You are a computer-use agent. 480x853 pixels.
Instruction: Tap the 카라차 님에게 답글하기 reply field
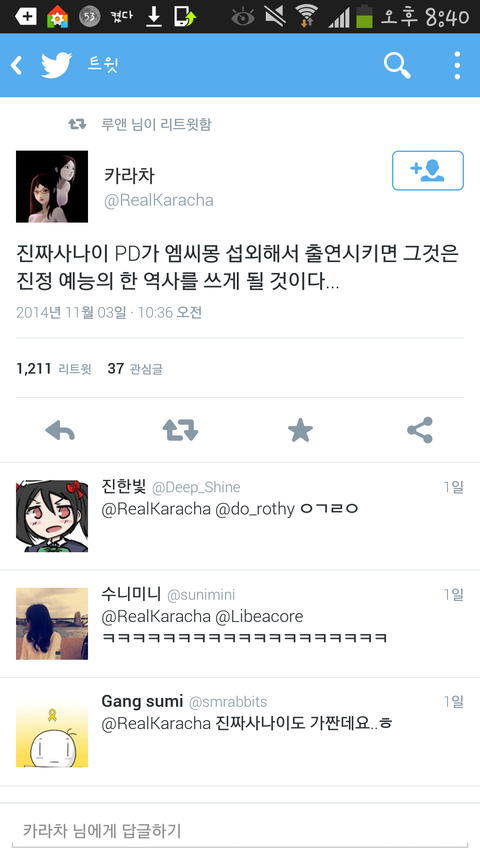click(x=240, y=831)
